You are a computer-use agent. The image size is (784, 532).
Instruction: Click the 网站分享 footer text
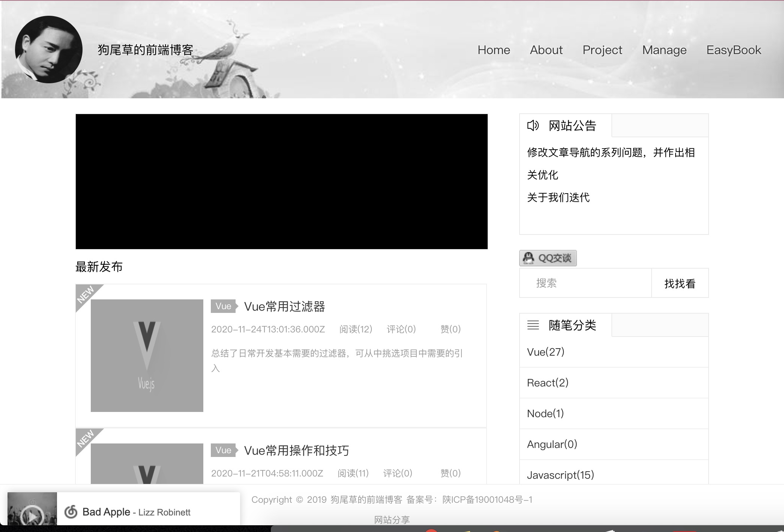[x=392, y=520]
